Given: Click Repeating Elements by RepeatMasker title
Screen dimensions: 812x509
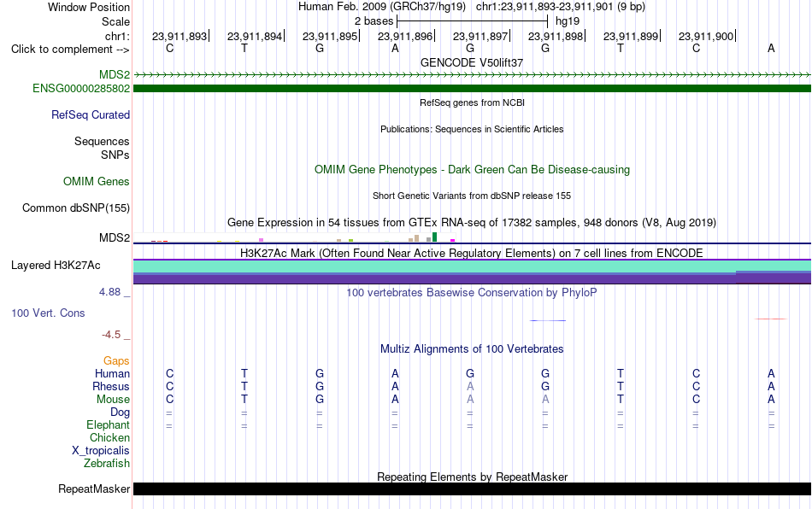Looking at the screenshot, I should click(472, 477).
